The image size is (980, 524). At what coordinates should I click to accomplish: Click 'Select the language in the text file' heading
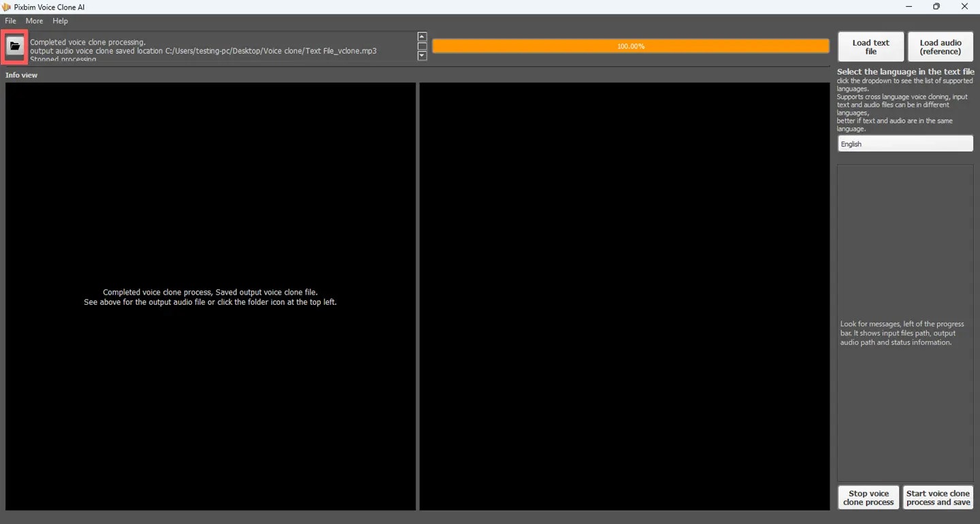pos(905,71)
